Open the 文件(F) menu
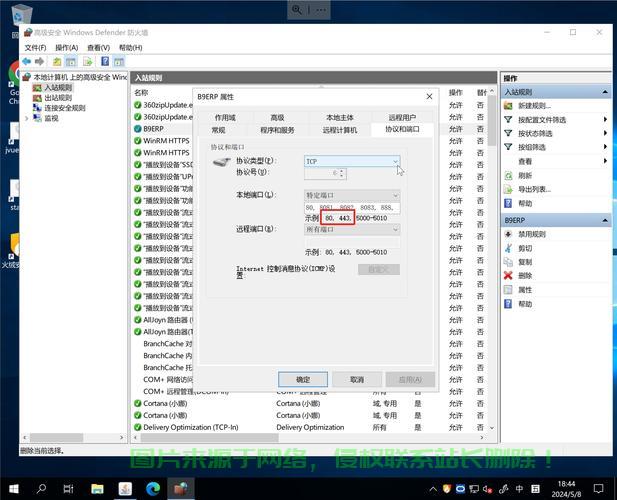The width and height of the screenshot is (617, 500). [x=35, y=48]
